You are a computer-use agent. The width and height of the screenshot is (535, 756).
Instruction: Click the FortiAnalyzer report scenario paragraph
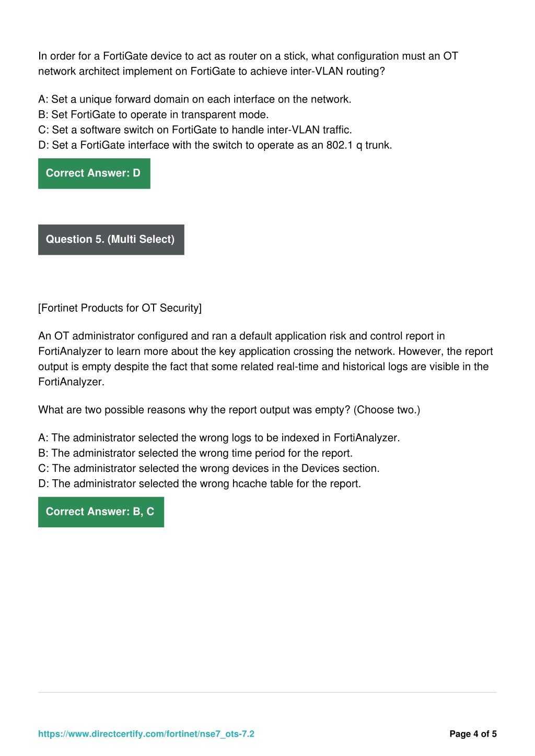[266, 359]
